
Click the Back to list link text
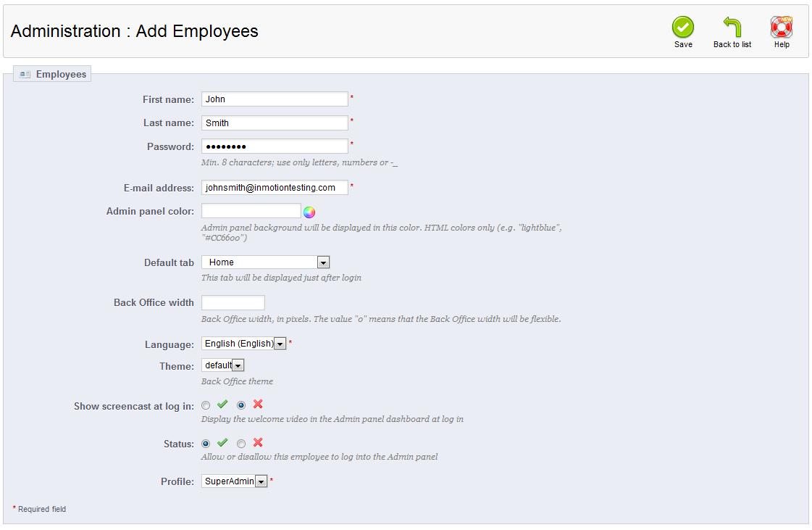pos(732,45)
